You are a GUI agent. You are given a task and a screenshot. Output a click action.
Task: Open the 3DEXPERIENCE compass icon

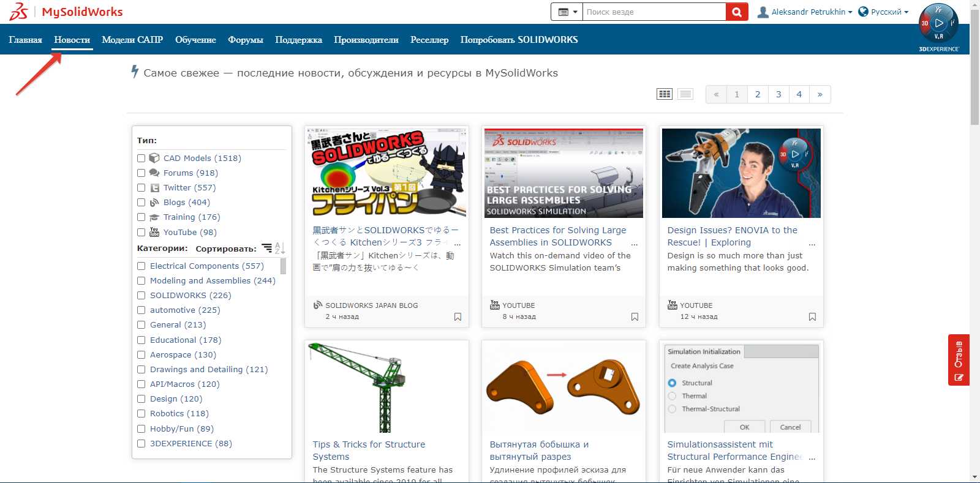pos(938,24)
